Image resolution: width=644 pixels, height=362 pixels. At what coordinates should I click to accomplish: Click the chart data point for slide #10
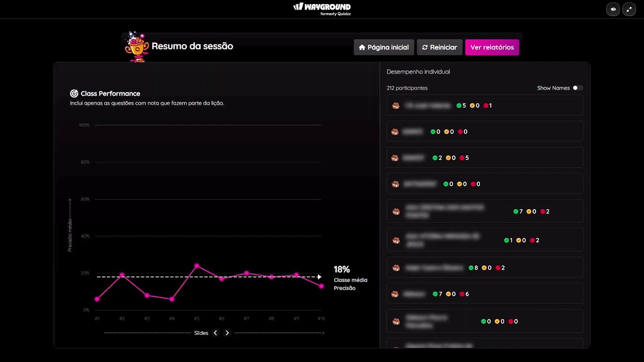[x=321, y=286]
